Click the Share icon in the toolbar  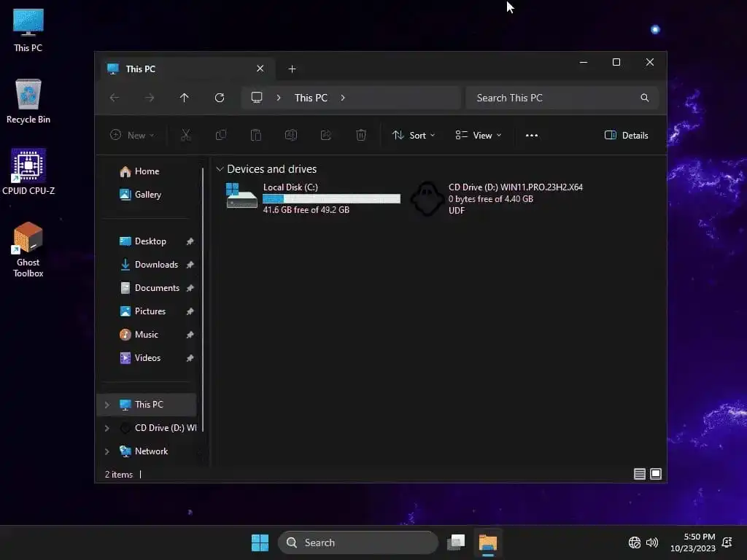coord(325,135)
